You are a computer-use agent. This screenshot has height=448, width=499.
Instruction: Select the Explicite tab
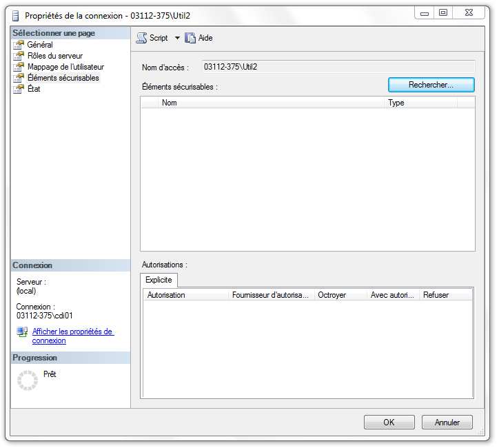coord(159,280)
